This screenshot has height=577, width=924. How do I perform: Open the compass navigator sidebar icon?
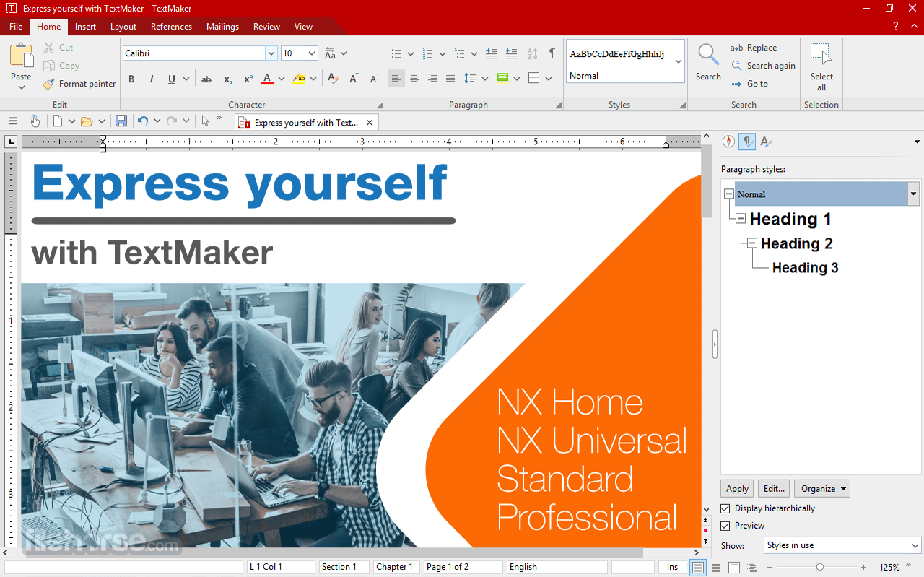point(729,142)
